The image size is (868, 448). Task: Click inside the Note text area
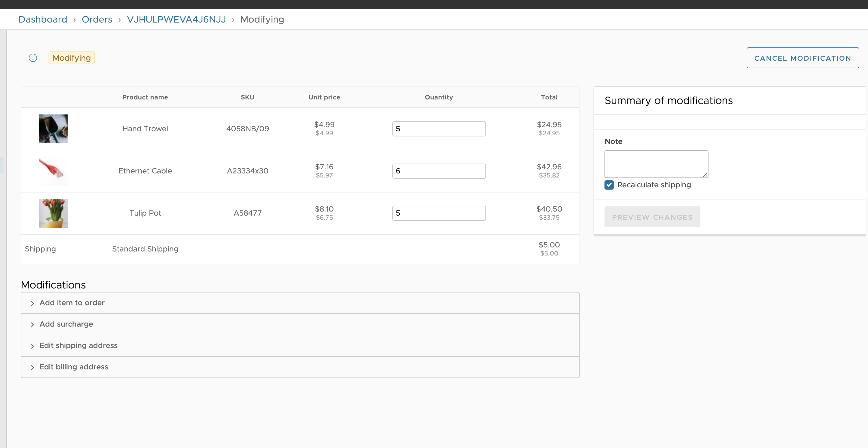click(656, 164)
